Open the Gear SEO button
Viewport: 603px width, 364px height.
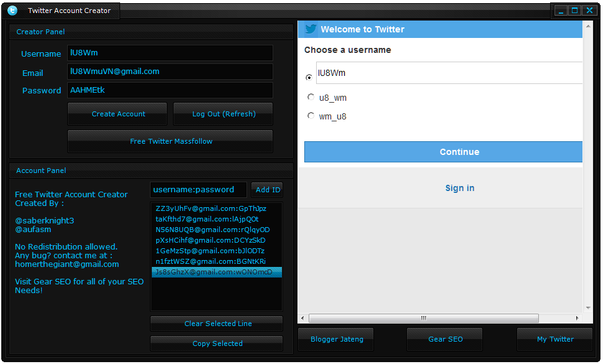[445, 339]
